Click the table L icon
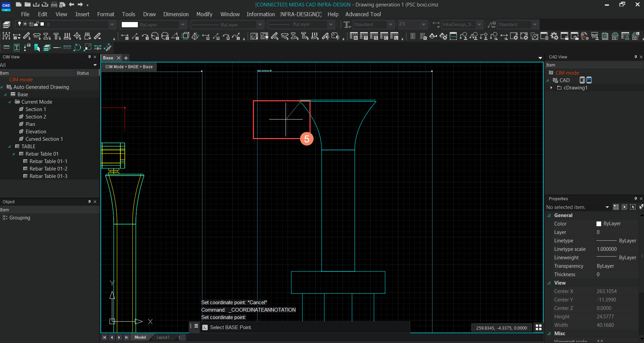Image resolution: width=644 pixels, height=343 pixels. pos(394,36)
